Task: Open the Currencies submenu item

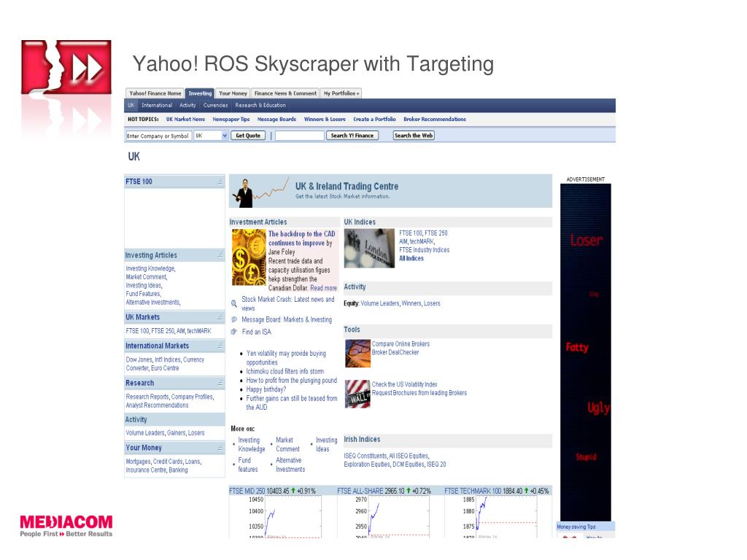Action: pos(215,105)
